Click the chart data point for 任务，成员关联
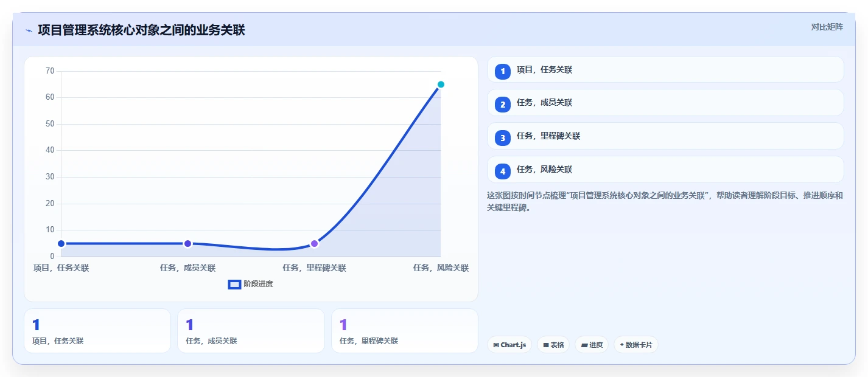The image size is (868, 377). coord(187,244)
